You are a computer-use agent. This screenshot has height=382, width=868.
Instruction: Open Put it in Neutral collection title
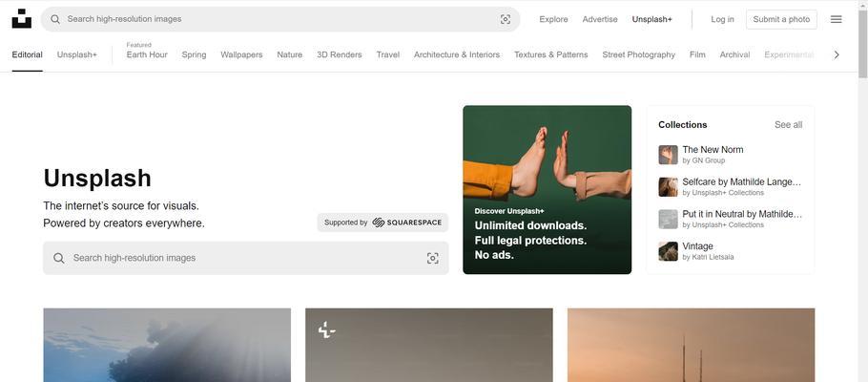(x=742, y=214)
